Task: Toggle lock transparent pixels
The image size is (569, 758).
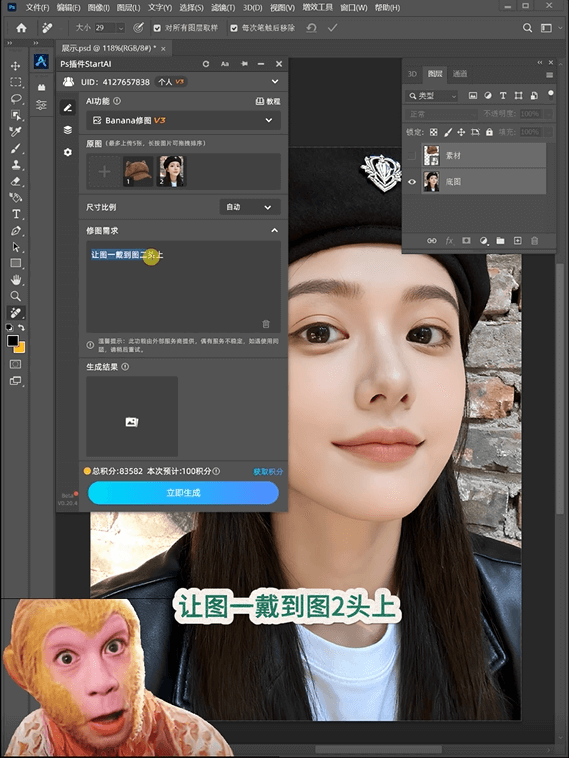Action: [x=434, y=132]
